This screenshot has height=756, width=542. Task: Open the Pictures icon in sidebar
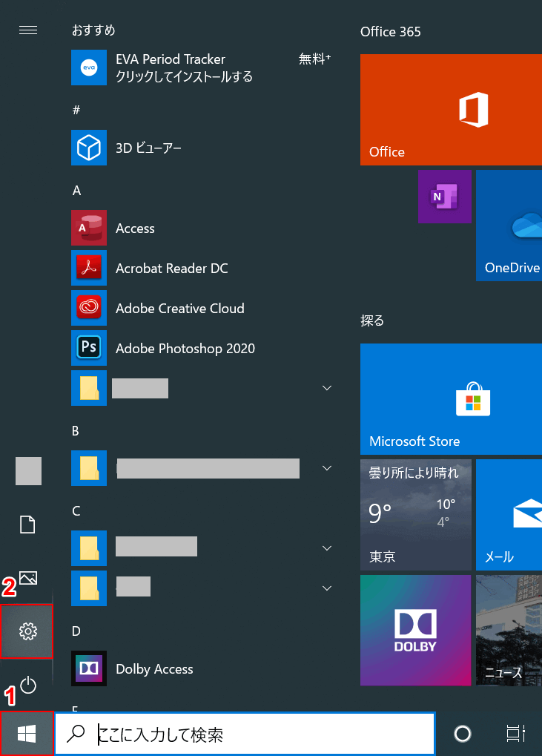[27, 577]
